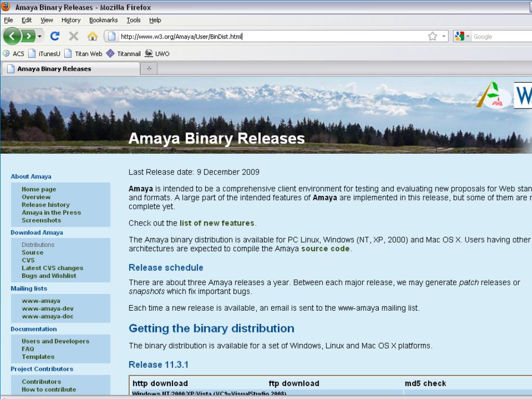The height and width of the screenshot is (399, 532).
Task: Click the Distributions sidebar item
Action: pyautogui.click(x=38, y=245)
